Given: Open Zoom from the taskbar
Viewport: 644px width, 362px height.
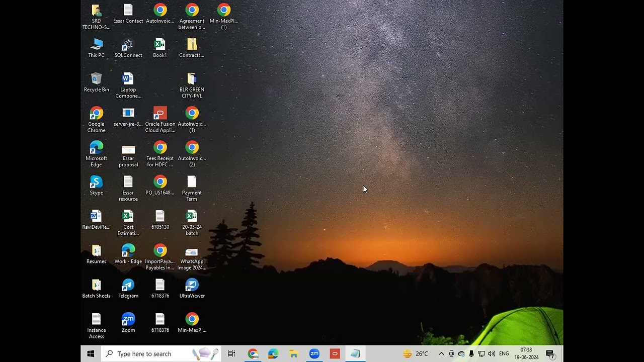Looking at the screenshot, I should [314, 354].
